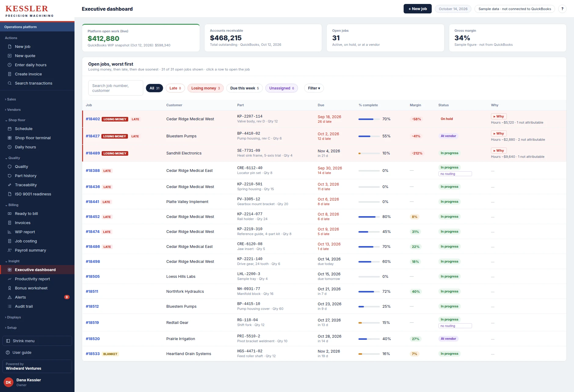Open the Schedule calendar icon
Viewport: 574px width, 392px height.
[9, 129]
